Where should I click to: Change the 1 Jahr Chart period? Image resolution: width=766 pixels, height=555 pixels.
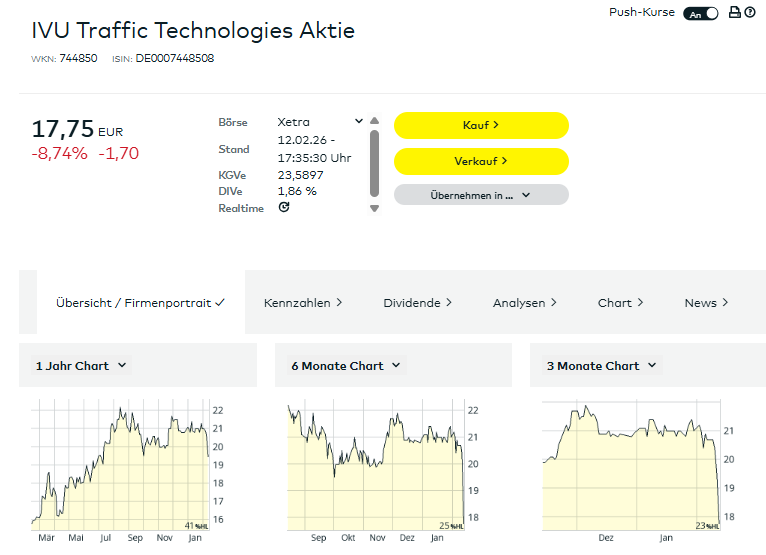pyautogui.click(x=81, y=365)
